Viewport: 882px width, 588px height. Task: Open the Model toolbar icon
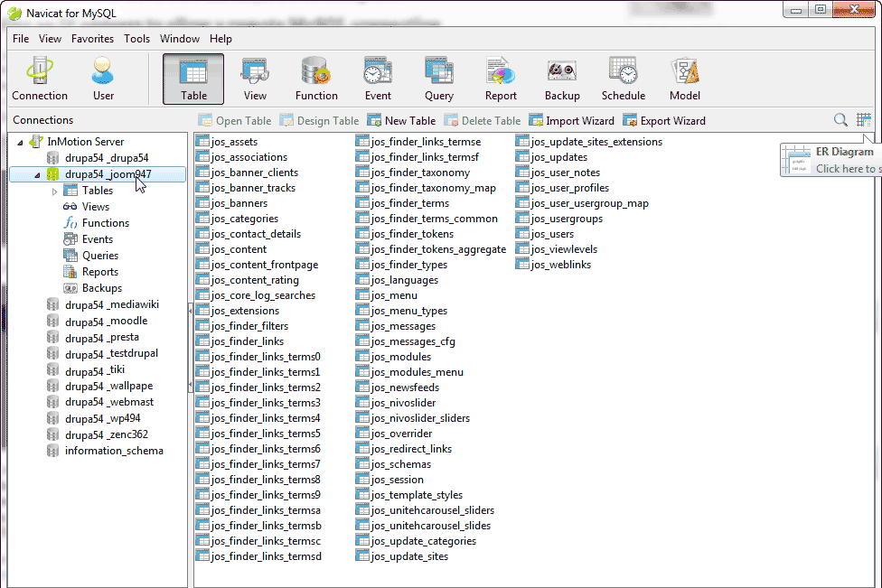pyautogui.click(x=685, y=79)
